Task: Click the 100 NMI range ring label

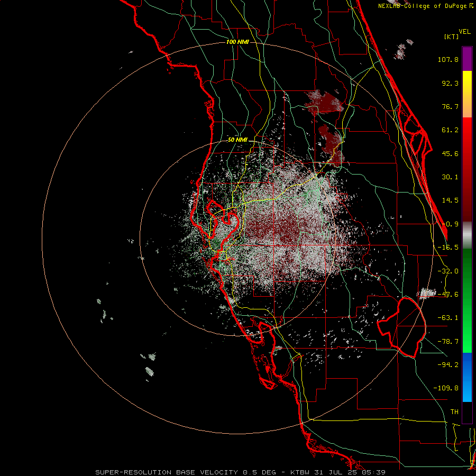Action: pos(237,42)
